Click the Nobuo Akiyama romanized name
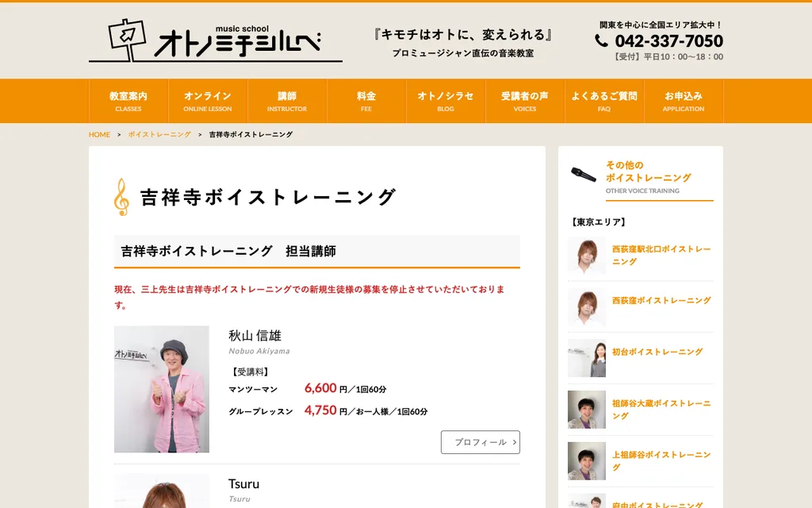The width and height of the screenshot is (812, 508). (x=259, y=351)
